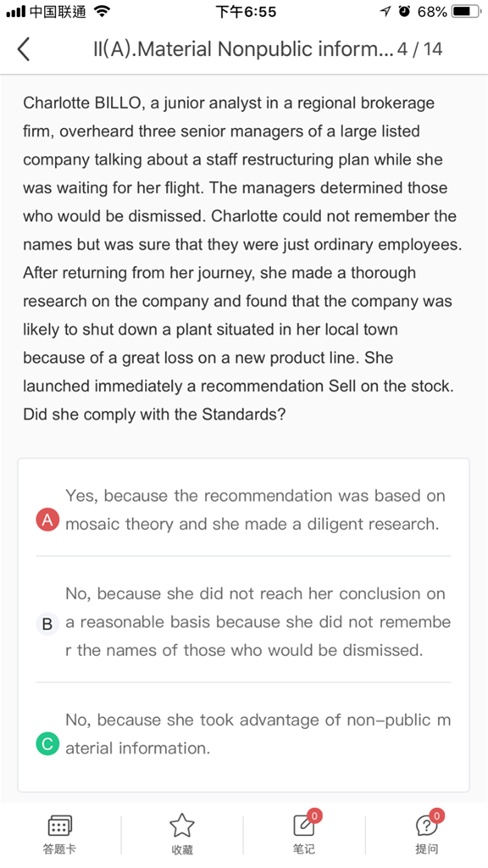Tap the question bubble icon (提问)
This screenshot has width=488, height=868.
[426, 826]
